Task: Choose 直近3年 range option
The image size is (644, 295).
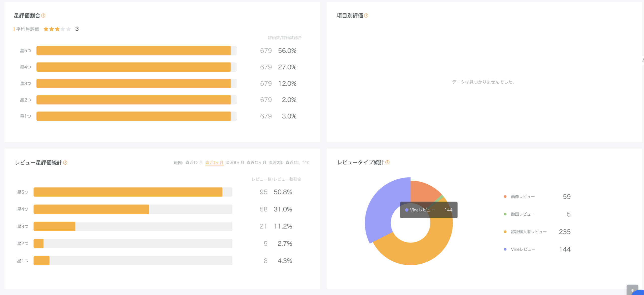Action: coord(292,163)
